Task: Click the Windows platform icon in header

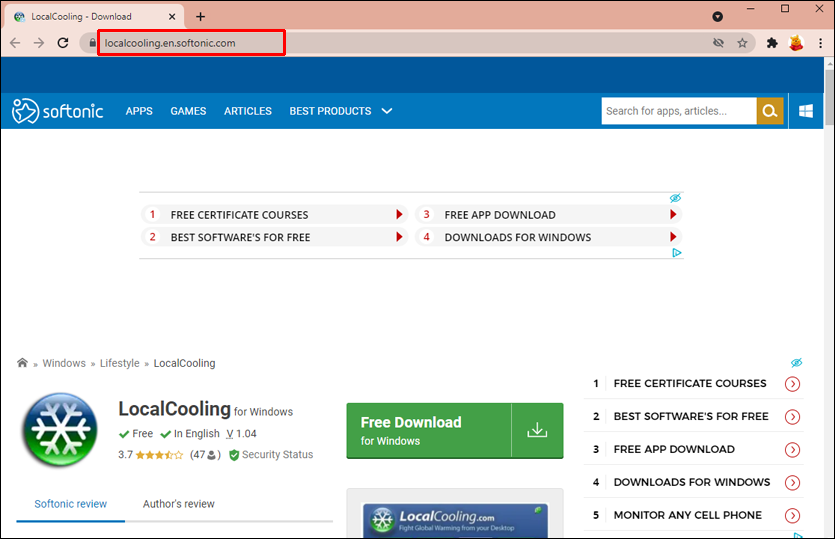Action: click(805, 111)
